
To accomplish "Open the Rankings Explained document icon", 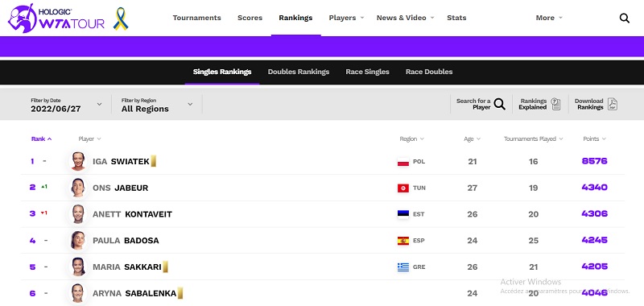I will click(x=555, y=104).
